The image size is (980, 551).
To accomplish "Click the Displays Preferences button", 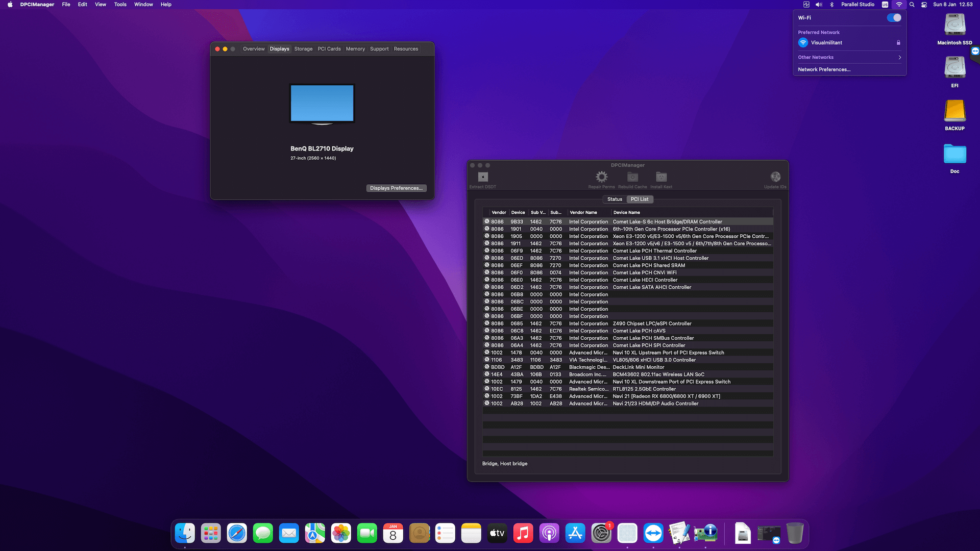I will coord(396,188).
